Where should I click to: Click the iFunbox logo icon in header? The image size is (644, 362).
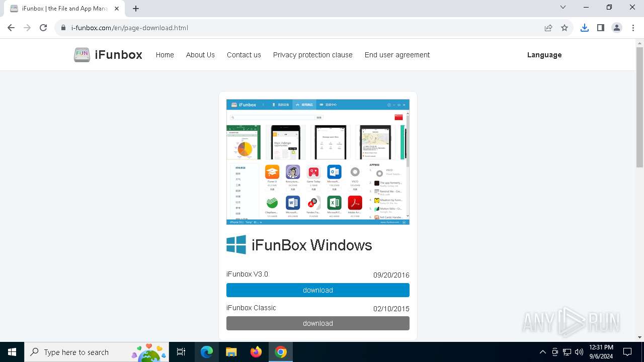(82, 55)
